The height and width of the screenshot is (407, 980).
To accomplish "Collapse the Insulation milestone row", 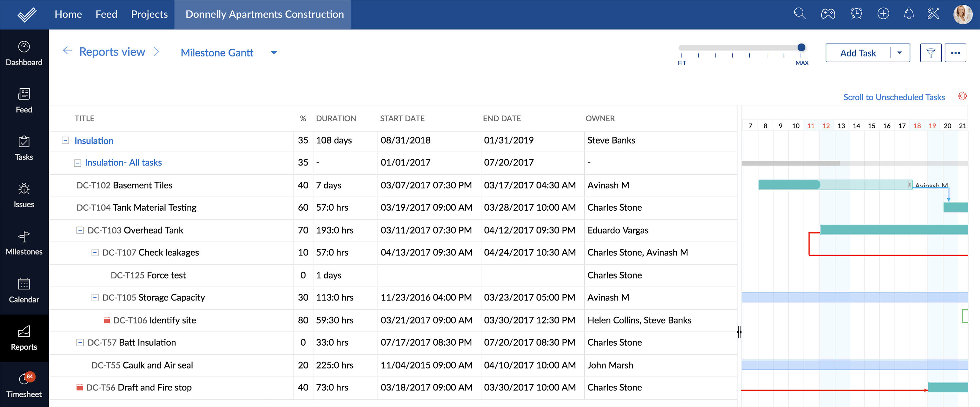I will pyautogui.click(x=65, y=140).
